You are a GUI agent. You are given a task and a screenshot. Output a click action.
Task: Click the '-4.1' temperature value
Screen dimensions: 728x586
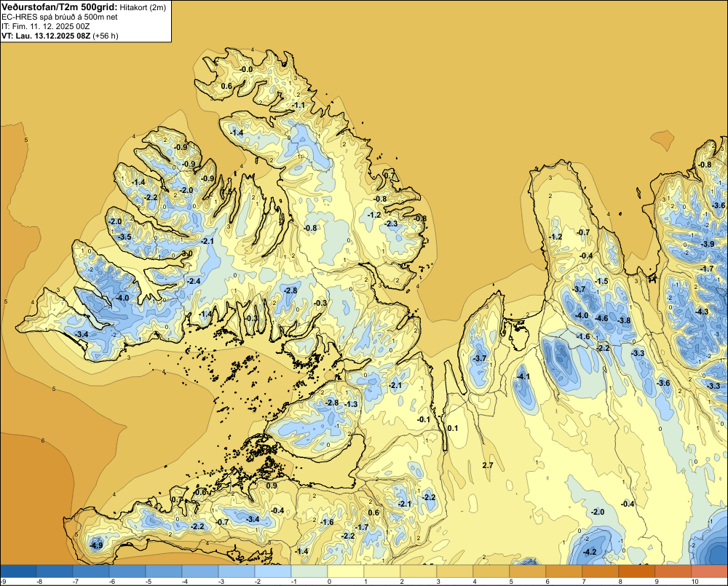[523, 376]
